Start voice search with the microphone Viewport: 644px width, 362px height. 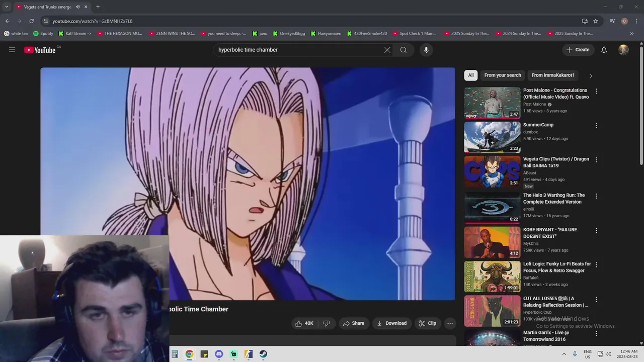[426, 50]
